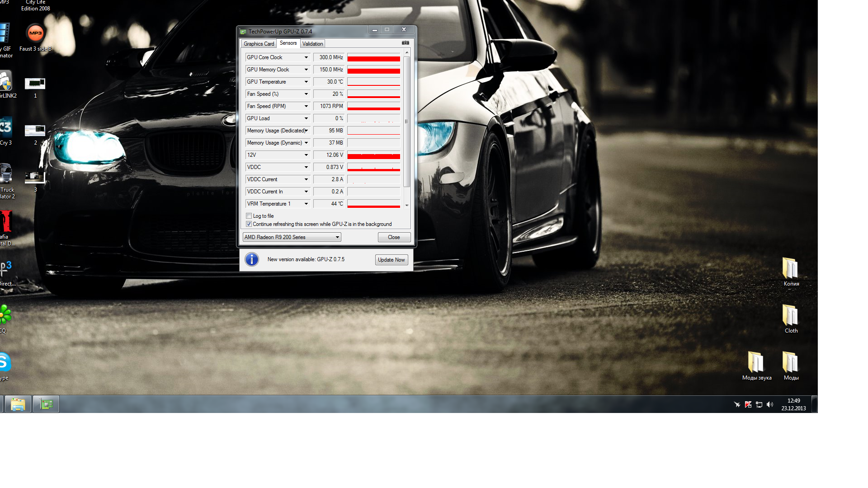Open the Моды звука folder

[755, 362]
